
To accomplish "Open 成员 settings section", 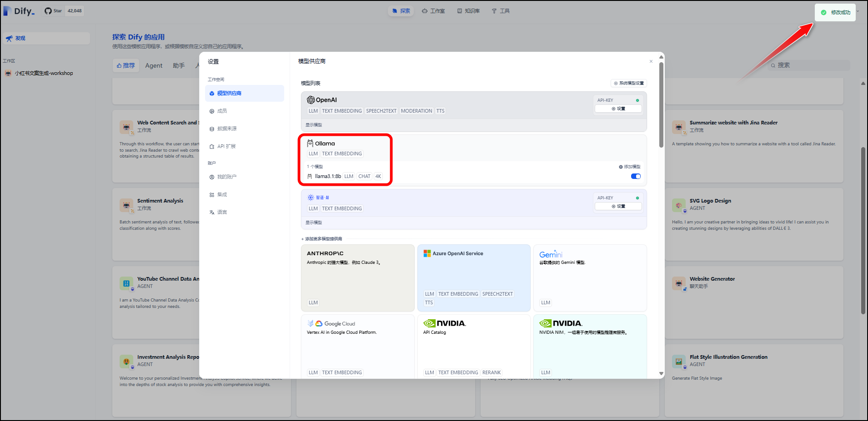I will 245,111.
